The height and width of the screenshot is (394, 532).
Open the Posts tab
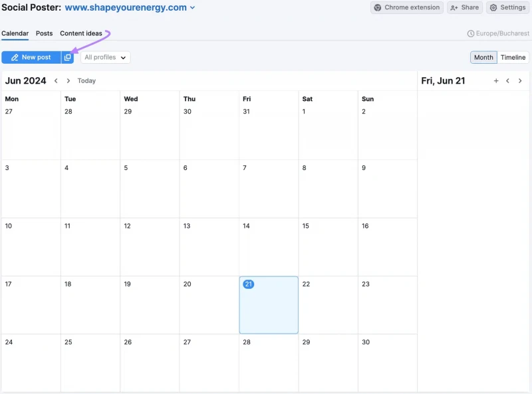pos(44,33)
